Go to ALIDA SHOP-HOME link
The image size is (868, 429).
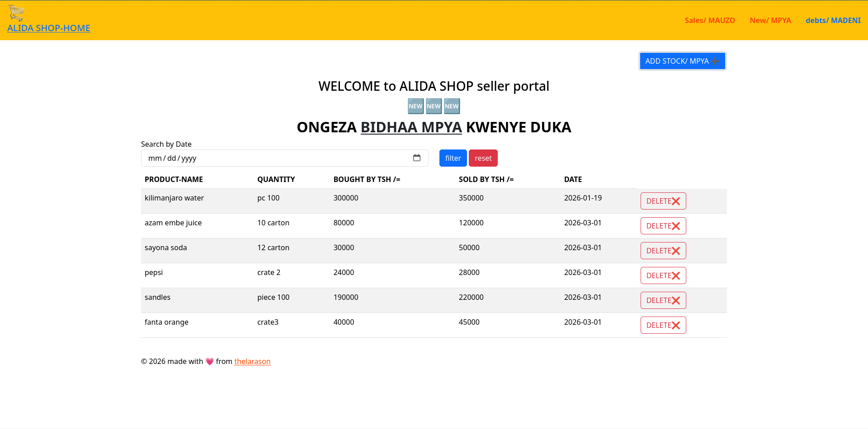pyautogui.click(x=49, y=28)
